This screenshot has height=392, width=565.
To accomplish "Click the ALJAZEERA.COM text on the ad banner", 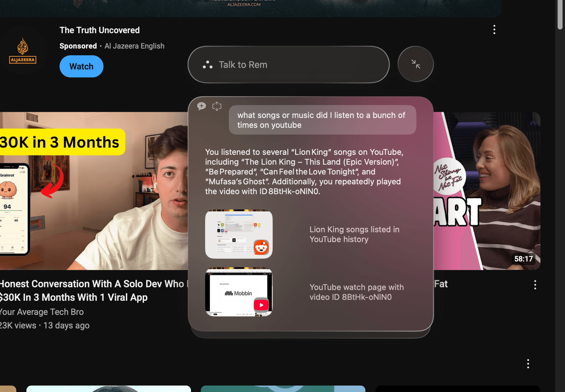I will 244,4.
